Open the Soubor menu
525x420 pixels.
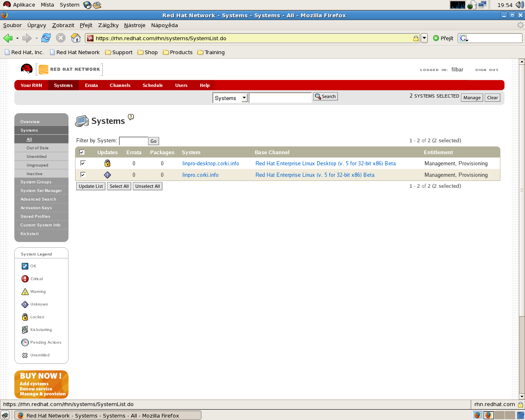(12, 25)
